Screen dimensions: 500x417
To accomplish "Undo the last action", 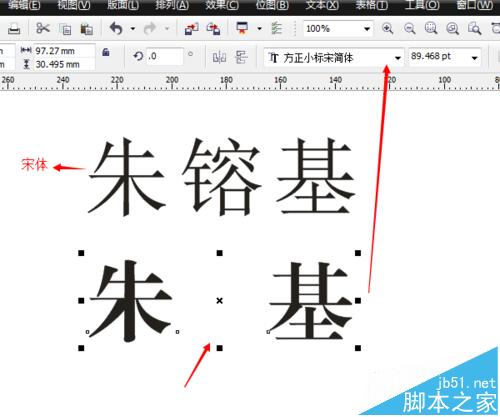I will (x=116, y=29).
